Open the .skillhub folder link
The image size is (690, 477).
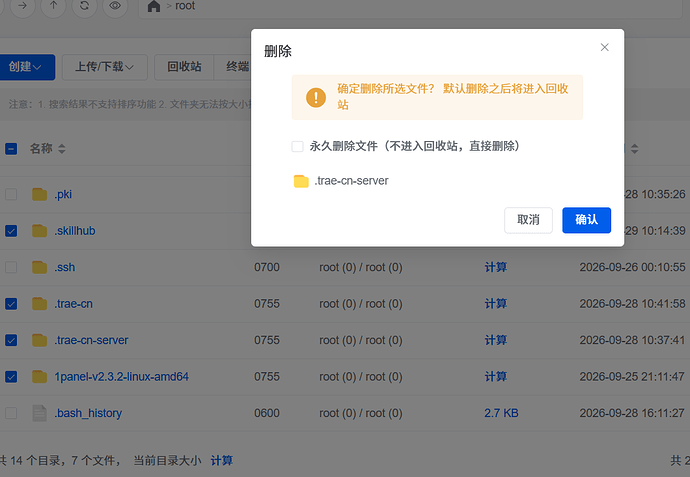(x=75, y=231)
